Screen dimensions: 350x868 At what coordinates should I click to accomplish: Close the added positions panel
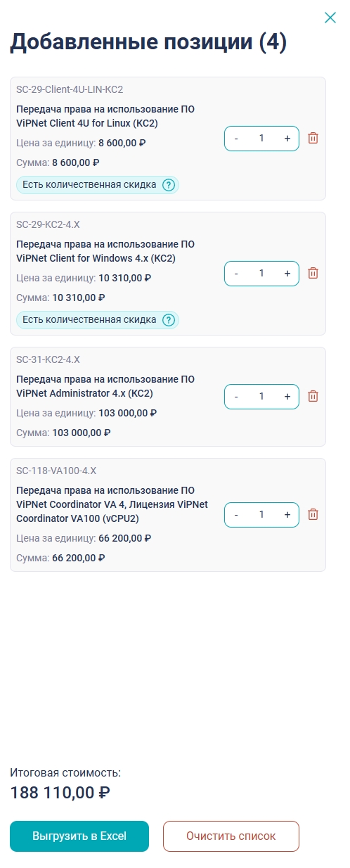[x=330, y=18]
